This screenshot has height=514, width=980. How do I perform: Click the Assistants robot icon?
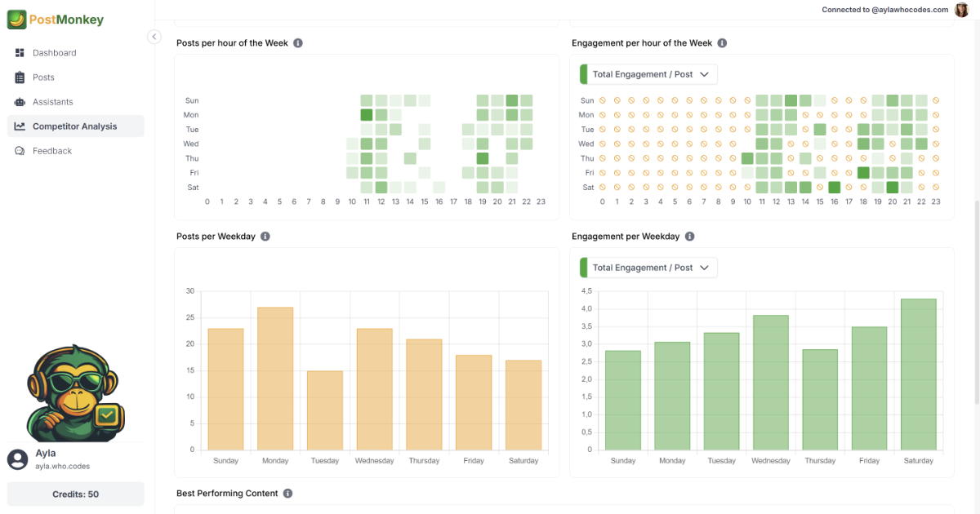click(20, 102)
